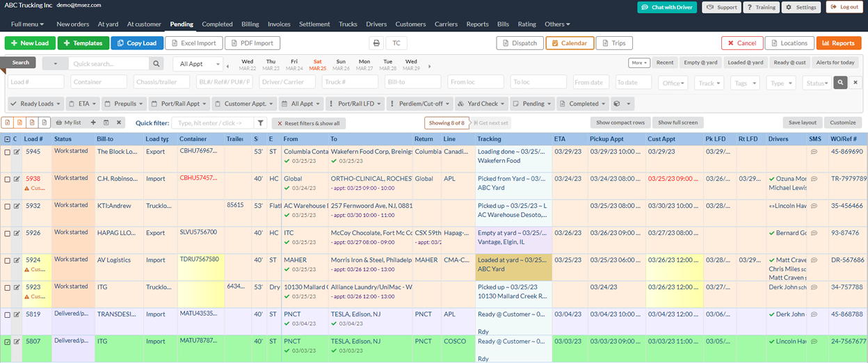Click the Copy Load button

coord(137,43)
